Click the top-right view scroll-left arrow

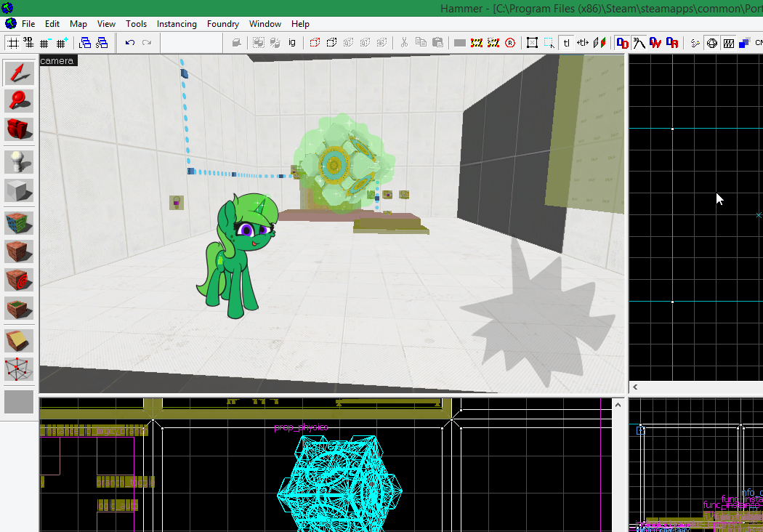pyautogui.click(x=635, y=387)
